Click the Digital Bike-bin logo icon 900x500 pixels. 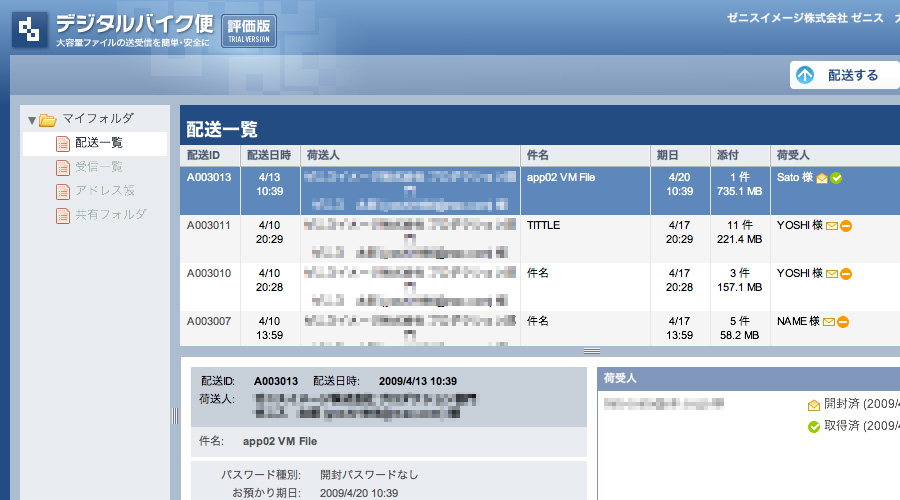click(x=31, y=30)
